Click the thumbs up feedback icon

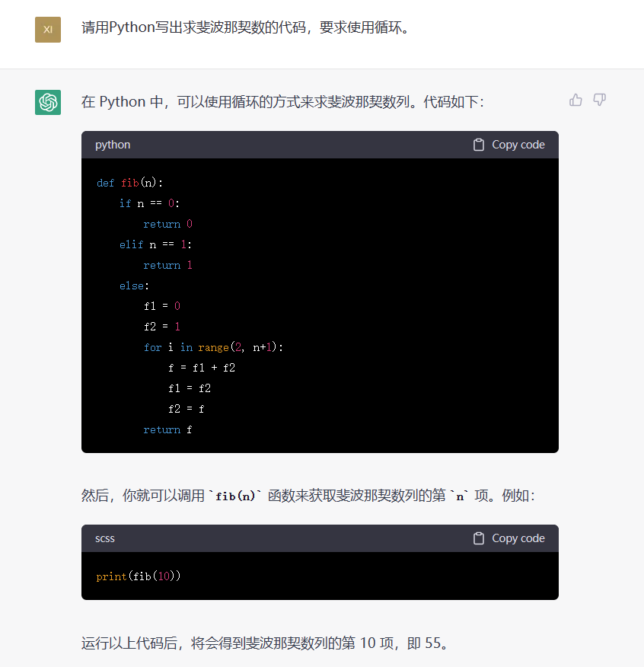(x=575, y=100)
